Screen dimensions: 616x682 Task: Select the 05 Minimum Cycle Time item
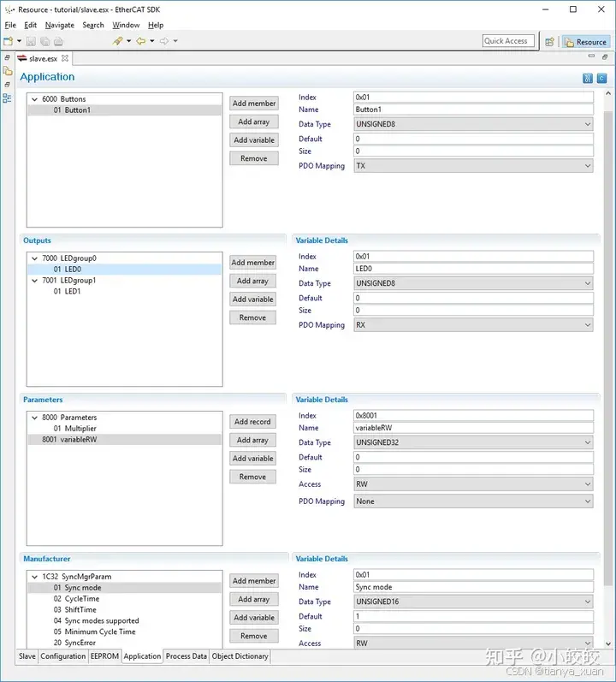pyautogui.click(x=95, y=632)
